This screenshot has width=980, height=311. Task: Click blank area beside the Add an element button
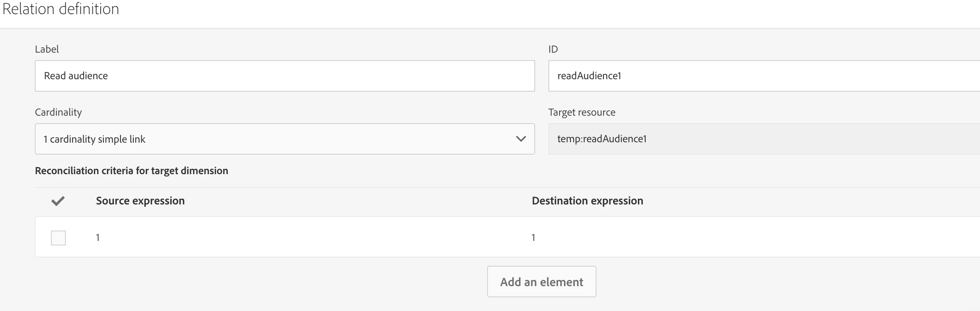point(746,282)
